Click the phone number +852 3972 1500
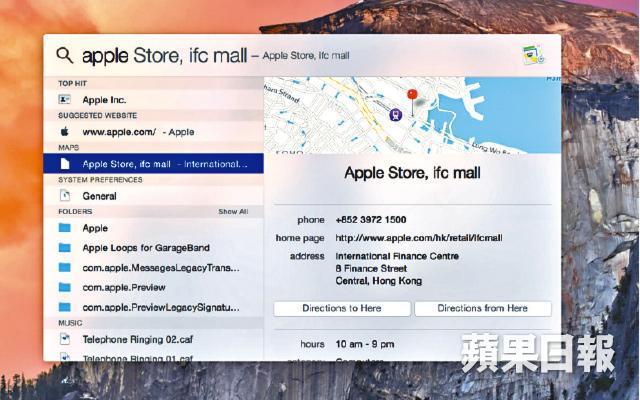Image resolution: width=640 pixels, height=400 pixels. pos(371,220)
